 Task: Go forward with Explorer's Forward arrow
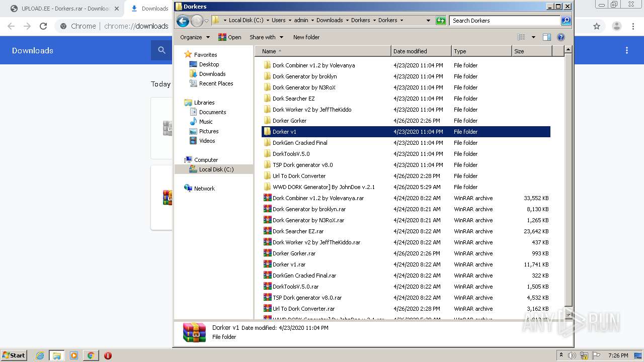[x=197, y=21]
